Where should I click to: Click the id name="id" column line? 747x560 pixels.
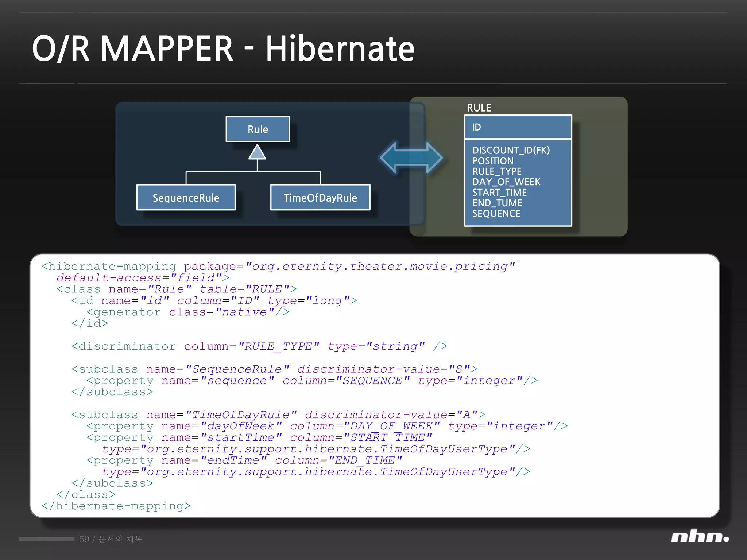pos(214,301)
